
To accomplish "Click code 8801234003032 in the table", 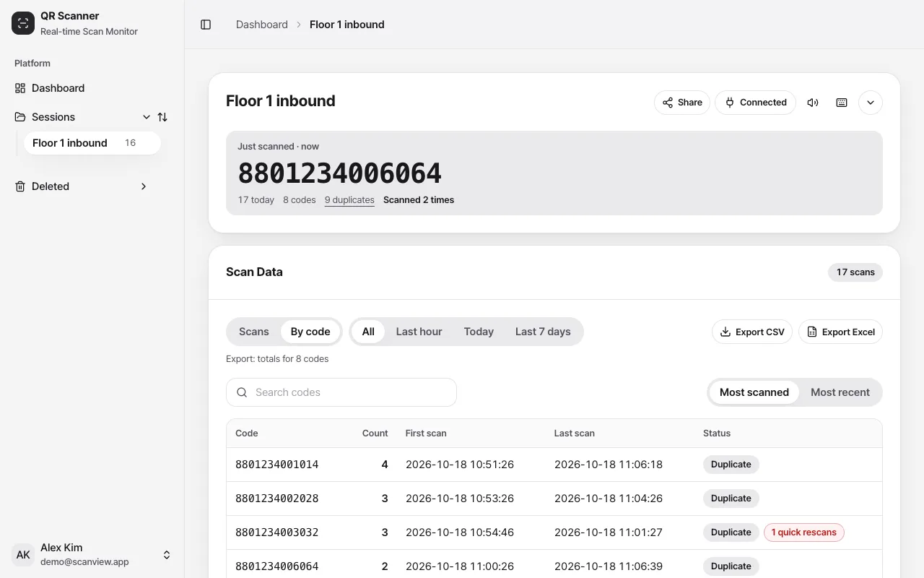I will 277,532.
